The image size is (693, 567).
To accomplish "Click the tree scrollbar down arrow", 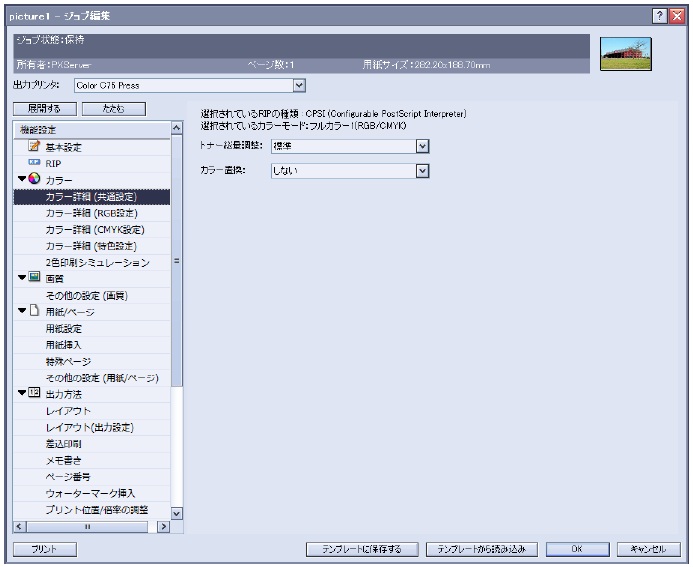I will tap(178, 512).
